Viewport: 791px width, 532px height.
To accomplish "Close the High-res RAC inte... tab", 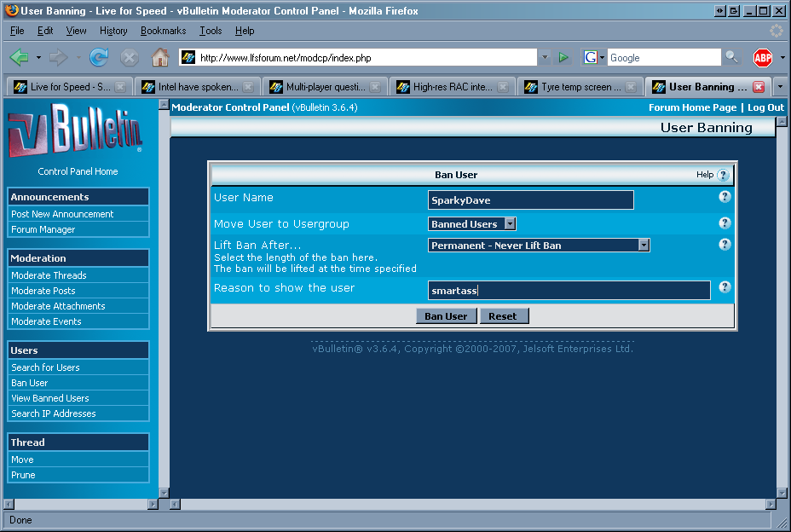I will (x=503, y=87).
